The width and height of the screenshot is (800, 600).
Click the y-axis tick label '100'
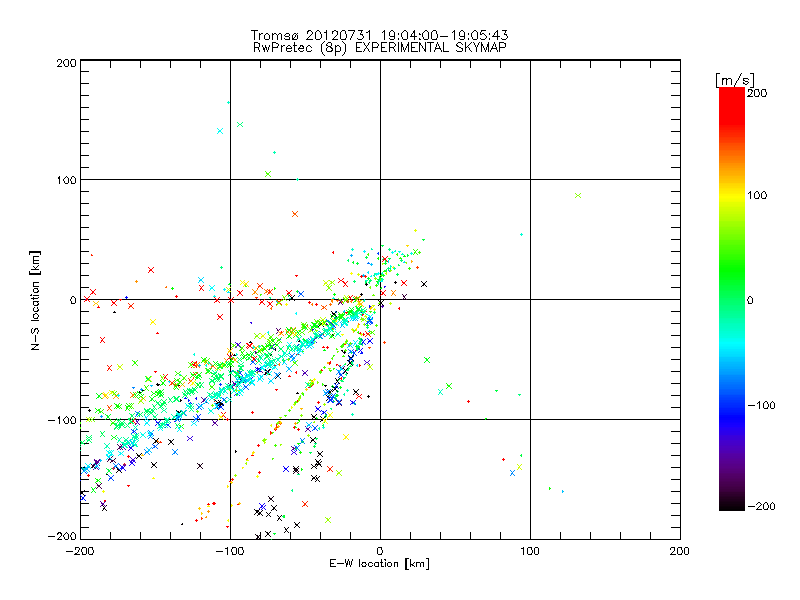[x=66, y=180]
